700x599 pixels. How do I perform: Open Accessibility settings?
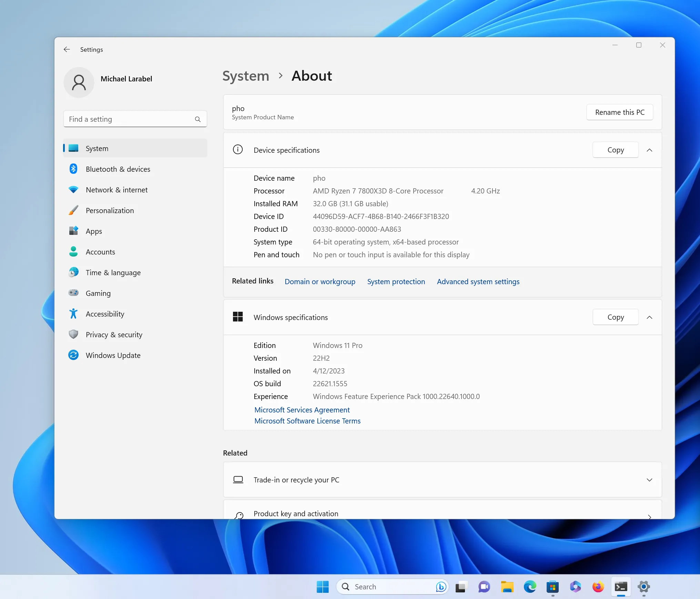[105, 314]
